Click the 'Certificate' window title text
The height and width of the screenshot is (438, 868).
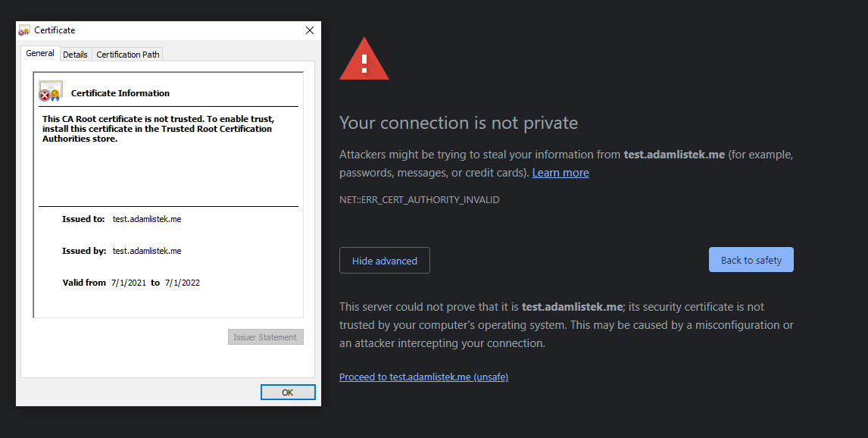tap(55, 30)
